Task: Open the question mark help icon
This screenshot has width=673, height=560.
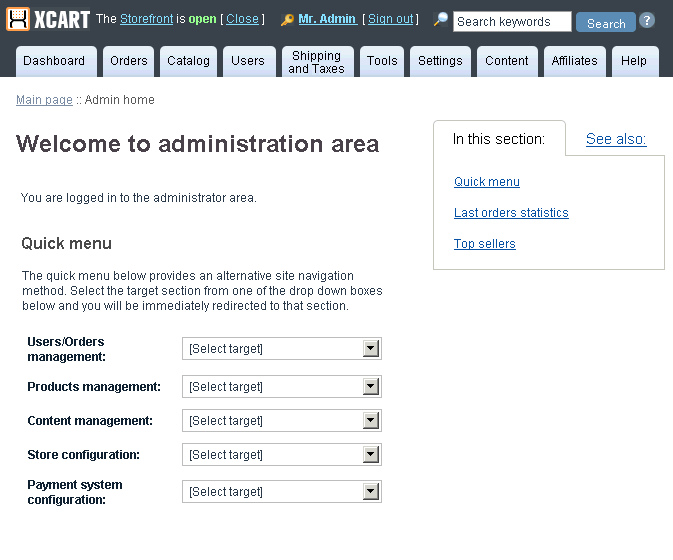Action: click(646, 20)
